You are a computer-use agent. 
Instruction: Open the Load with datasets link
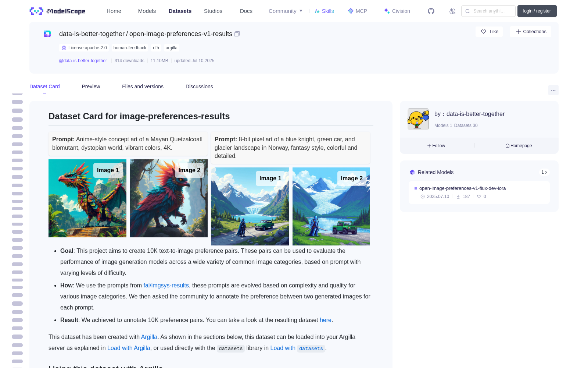point(298,348)
